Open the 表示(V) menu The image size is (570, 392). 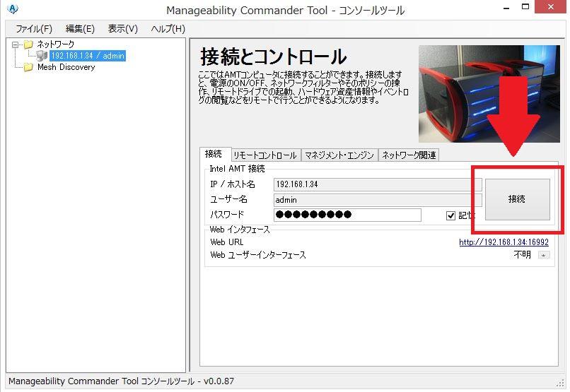[x=123, y=29]
